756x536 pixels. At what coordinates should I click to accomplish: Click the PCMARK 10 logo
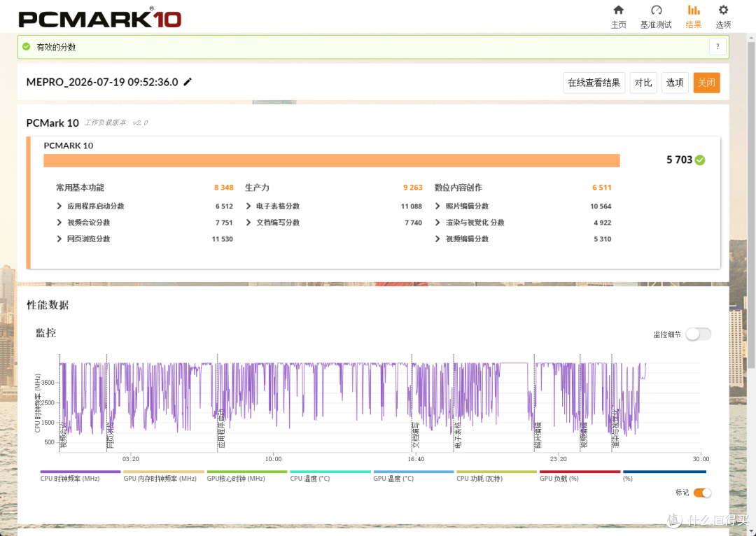[100, 18]
